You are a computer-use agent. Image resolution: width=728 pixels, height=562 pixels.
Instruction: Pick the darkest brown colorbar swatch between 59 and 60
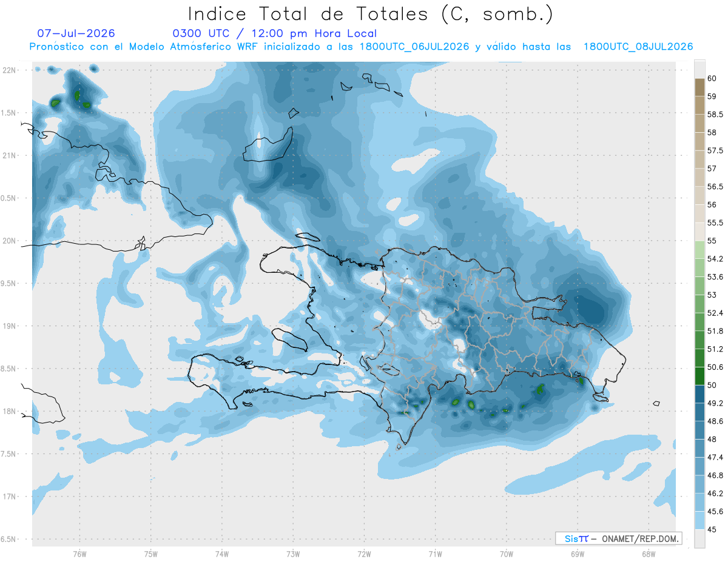(699, 87)
